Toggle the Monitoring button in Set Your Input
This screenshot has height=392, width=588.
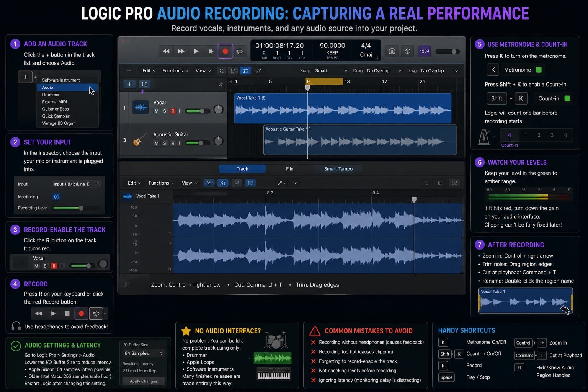click(56, 197)
